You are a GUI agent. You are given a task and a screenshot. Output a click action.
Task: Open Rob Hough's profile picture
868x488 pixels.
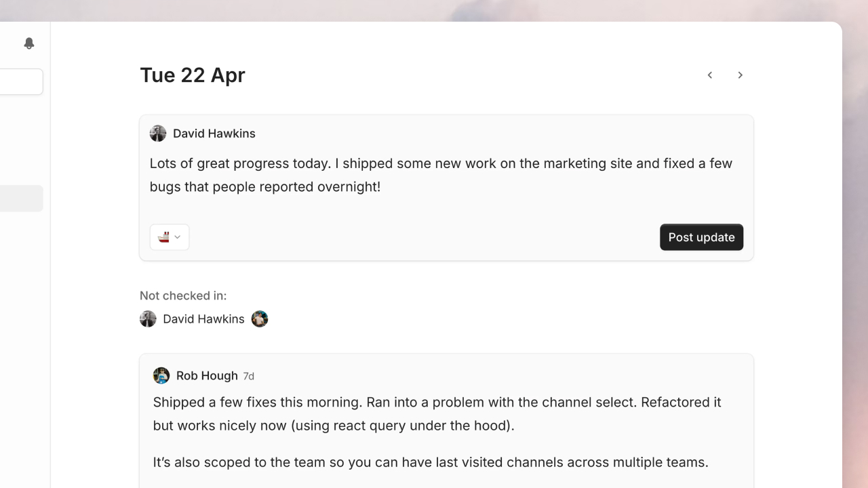point(161,375)
